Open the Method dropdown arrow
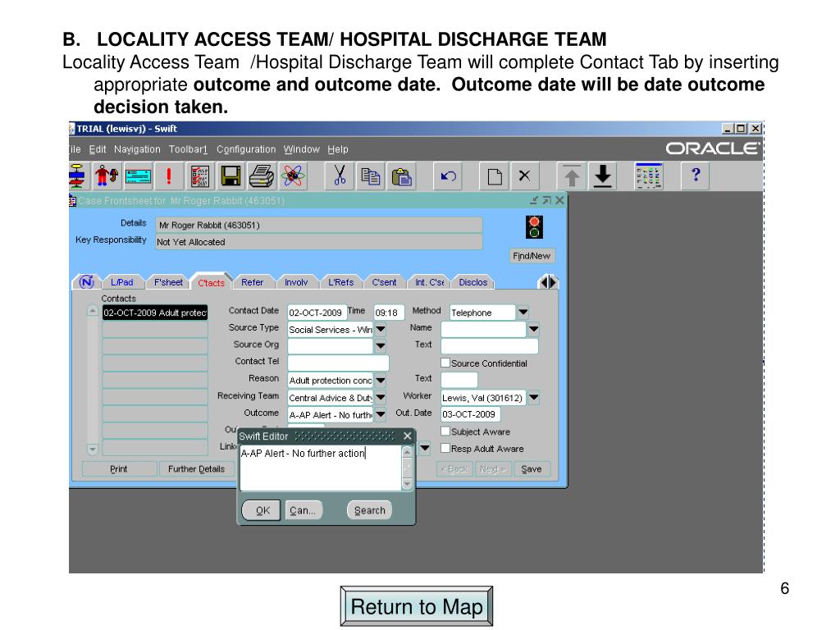 (x=523, y=312)
